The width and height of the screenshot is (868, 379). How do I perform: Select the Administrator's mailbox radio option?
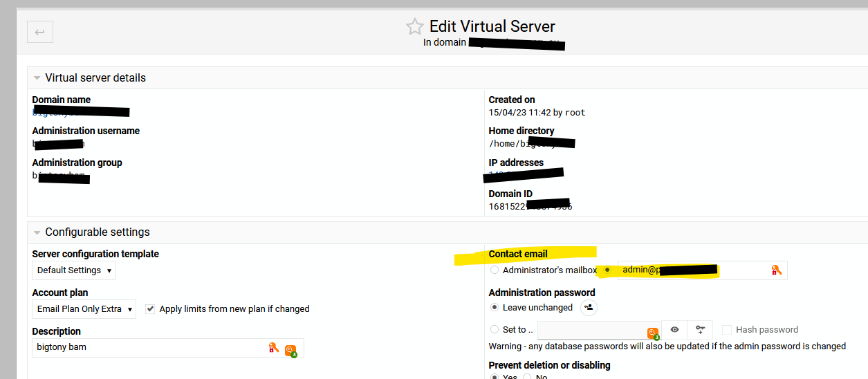[494, 270]
